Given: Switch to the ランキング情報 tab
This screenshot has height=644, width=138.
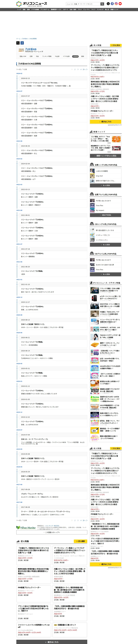Looking at the screenshot, I should (47, 56).
